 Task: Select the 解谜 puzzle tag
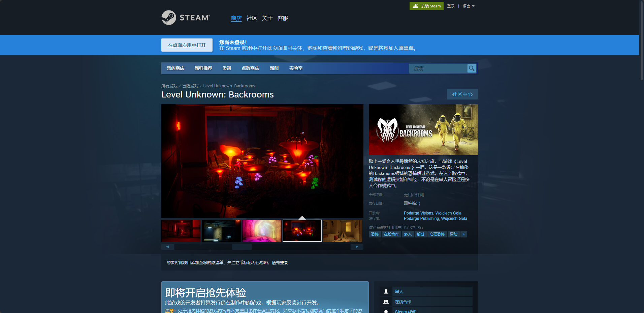tap(420, 234)
